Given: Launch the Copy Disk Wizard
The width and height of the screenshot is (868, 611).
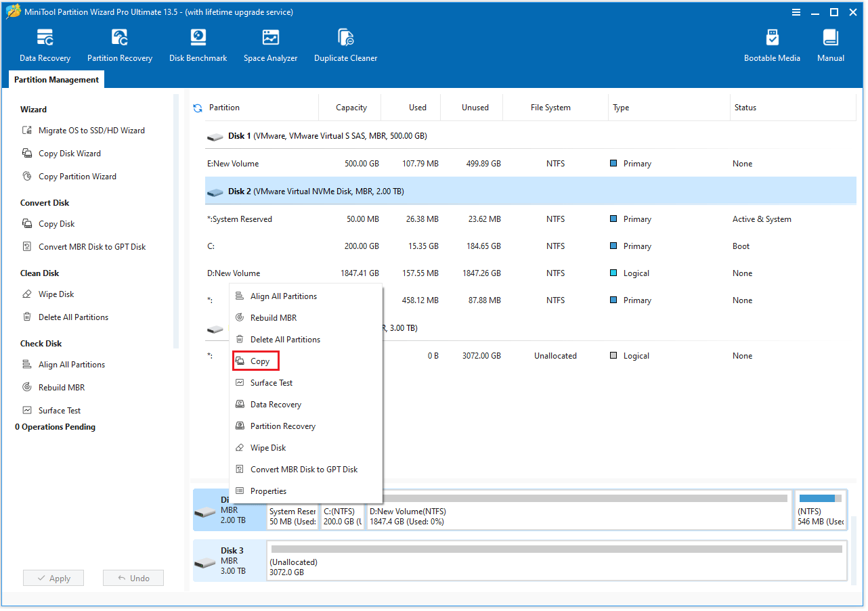Looking at the screenshot, I should coord(68,153).
